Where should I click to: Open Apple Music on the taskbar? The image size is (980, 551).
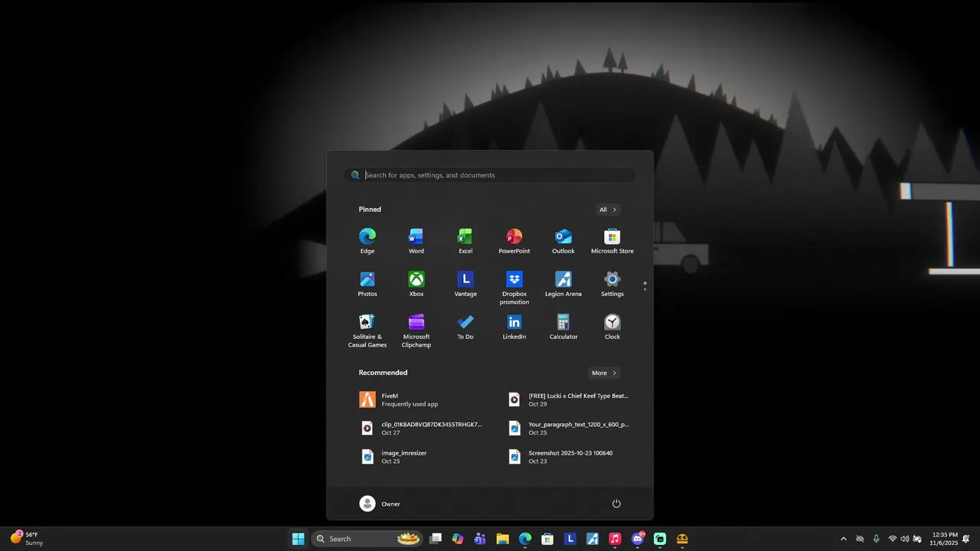point(615,539)
